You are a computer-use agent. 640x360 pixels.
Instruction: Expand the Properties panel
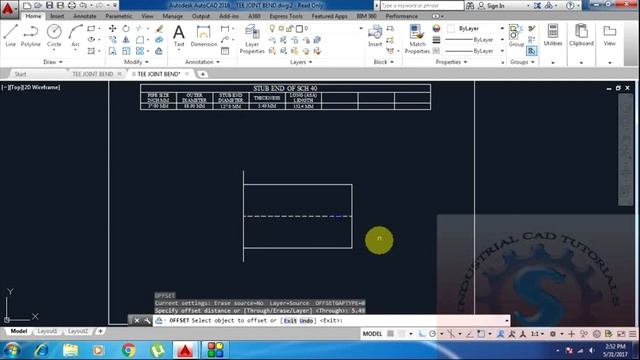pos(451,62)
